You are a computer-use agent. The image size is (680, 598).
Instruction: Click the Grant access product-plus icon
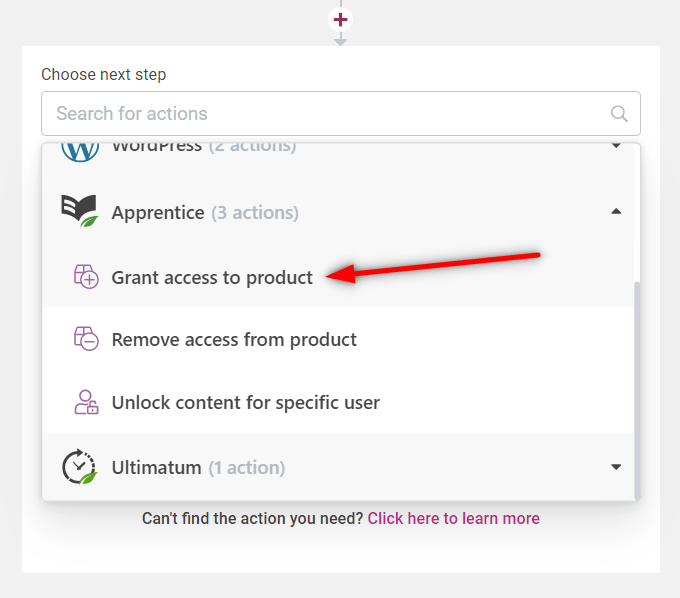pyautogui.click(x=86, y=277)
